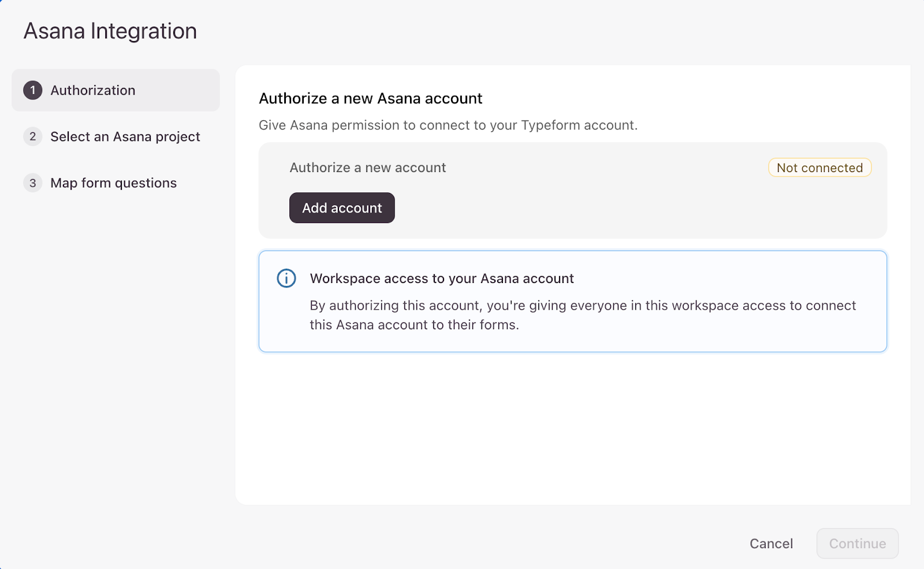The height and width of the screenshot is (569, 924).
Task: Click the step 1 number badge
Action: [33, 90]
